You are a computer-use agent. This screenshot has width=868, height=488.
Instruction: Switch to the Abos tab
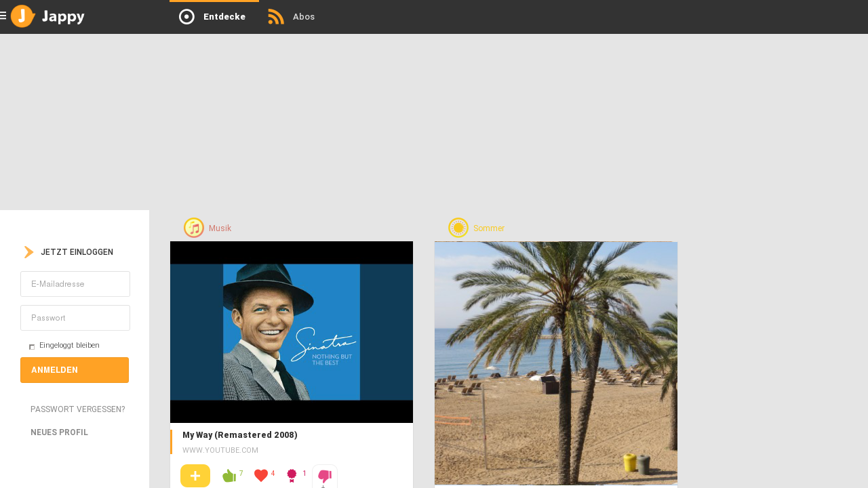pos(292,17)
